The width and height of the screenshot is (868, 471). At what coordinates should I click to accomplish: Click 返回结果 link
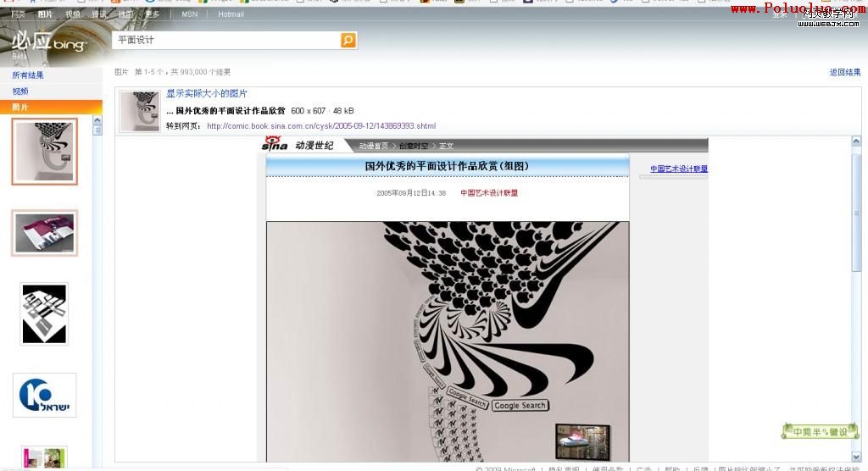click(844, 73)
